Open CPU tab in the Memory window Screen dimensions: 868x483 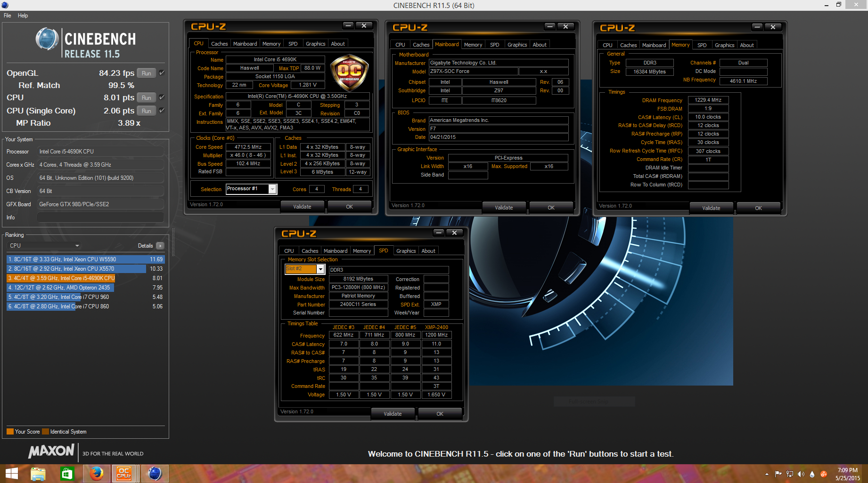607,45
